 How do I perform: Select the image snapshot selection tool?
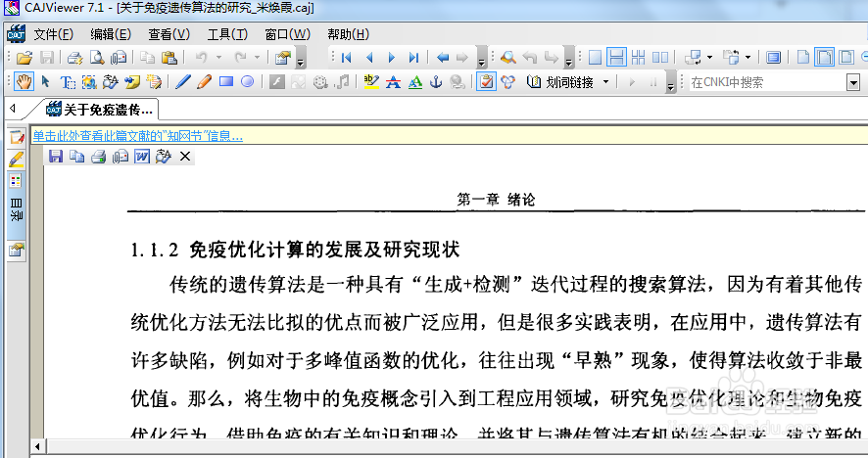(x=89, y=82)
